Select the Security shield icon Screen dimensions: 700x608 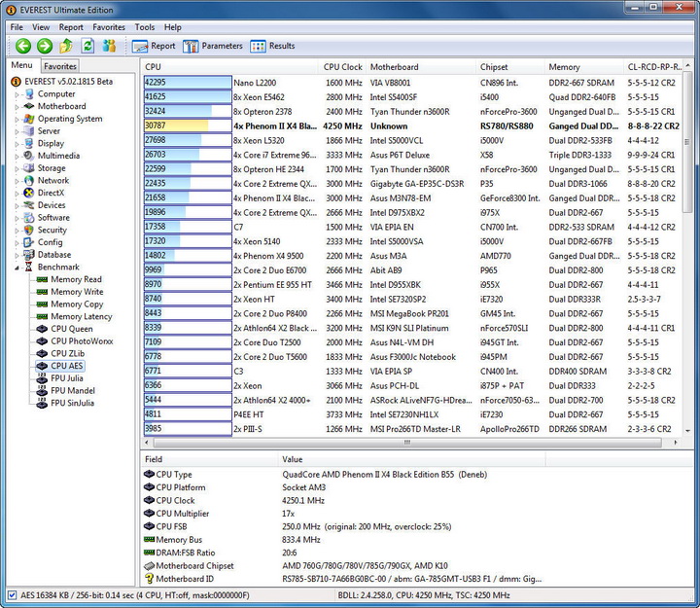29,230
